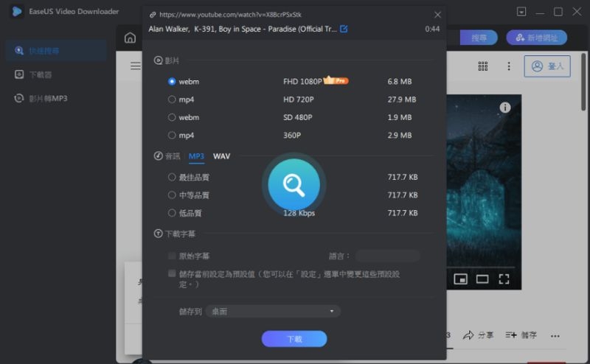This screenshot has width=590, height=364.
Task: Click the 下載 download button
Action: pos(294,339)
